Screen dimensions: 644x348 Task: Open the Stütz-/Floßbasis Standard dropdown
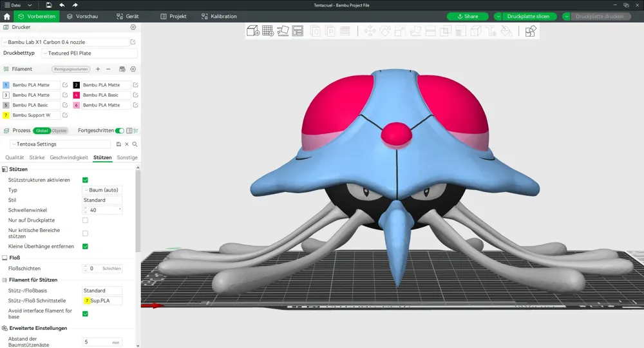click(x=102, y=291)
